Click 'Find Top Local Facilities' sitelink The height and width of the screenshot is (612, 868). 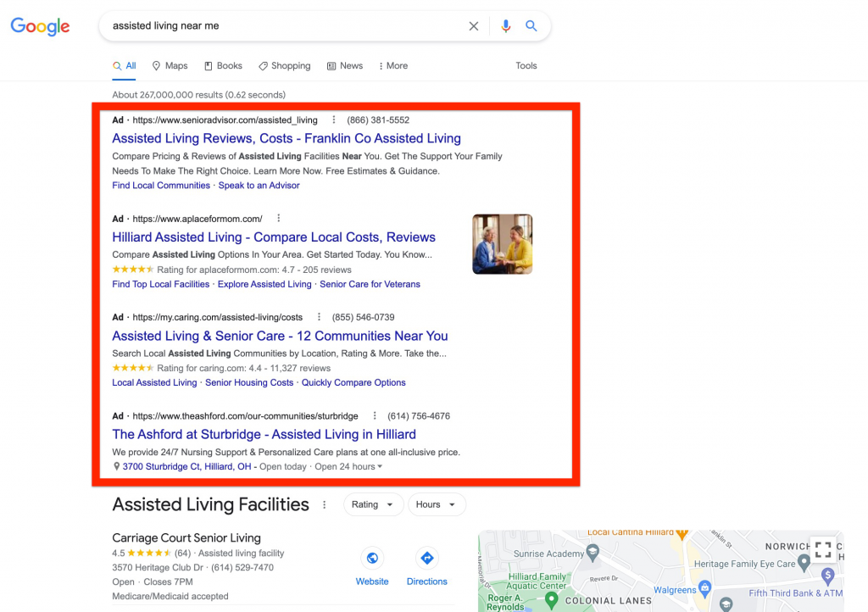160,284
